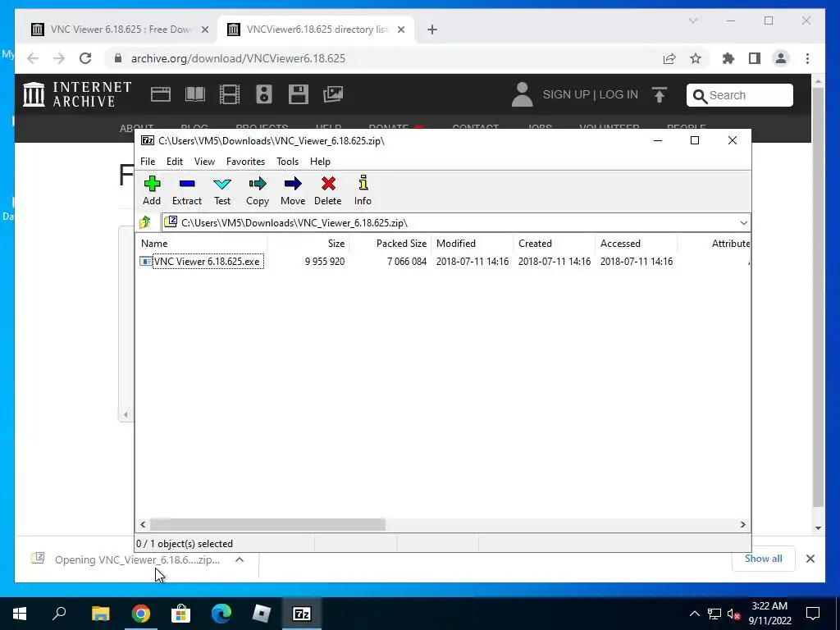This screenshot has height=630, width=840.
Task: Open File Explorer from the taskbar
Action: [100, 614]
